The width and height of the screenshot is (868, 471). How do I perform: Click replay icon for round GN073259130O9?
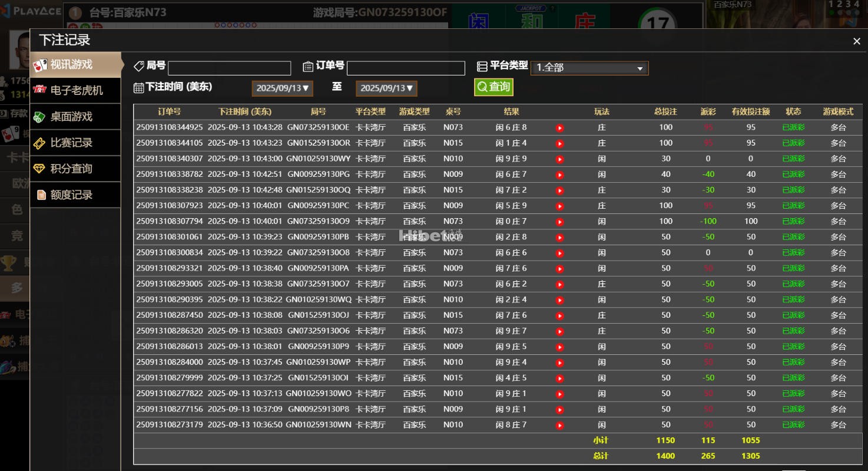559,222
